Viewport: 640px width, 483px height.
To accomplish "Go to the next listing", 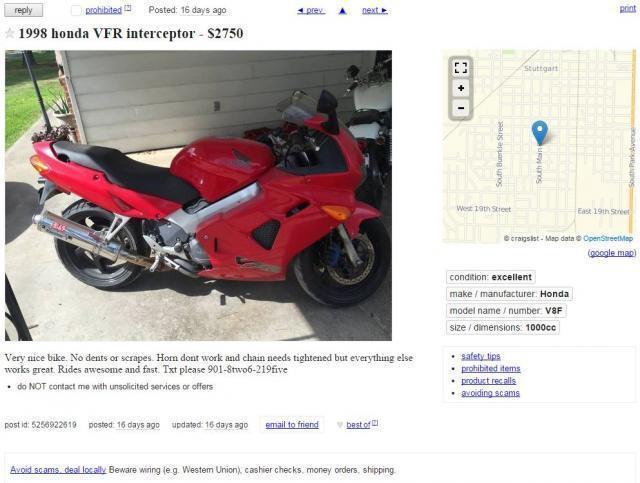I will [375, 10].
